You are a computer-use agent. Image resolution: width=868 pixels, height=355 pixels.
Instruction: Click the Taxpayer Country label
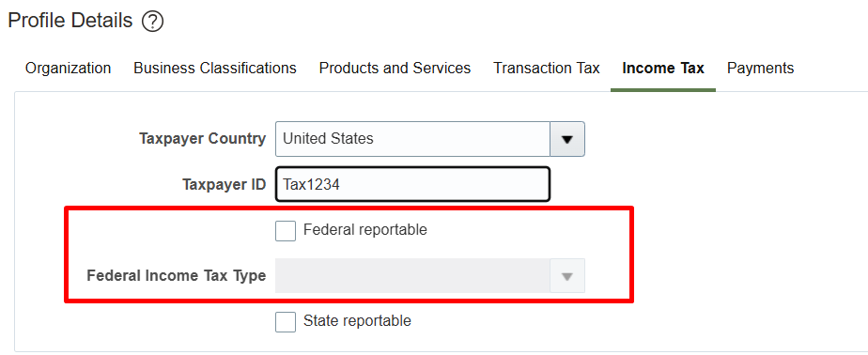coord(203,138)
